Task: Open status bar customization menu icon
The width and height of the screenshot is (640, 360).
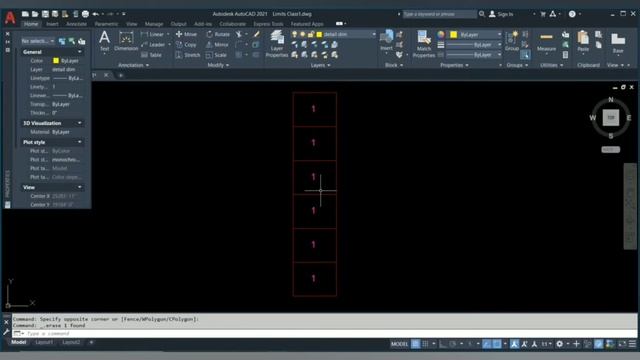Action: pos(632,344)
